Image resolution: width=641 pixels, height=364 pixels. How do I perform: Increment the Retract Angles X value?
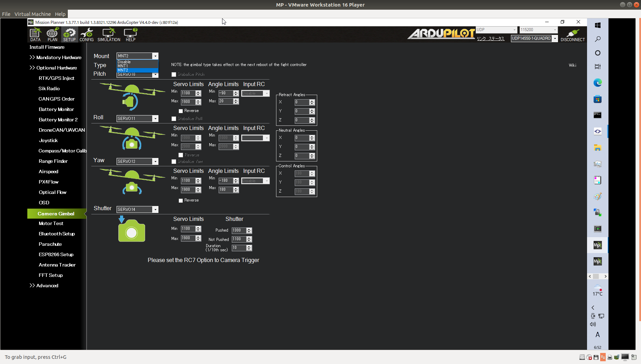[x=312, y=101]
